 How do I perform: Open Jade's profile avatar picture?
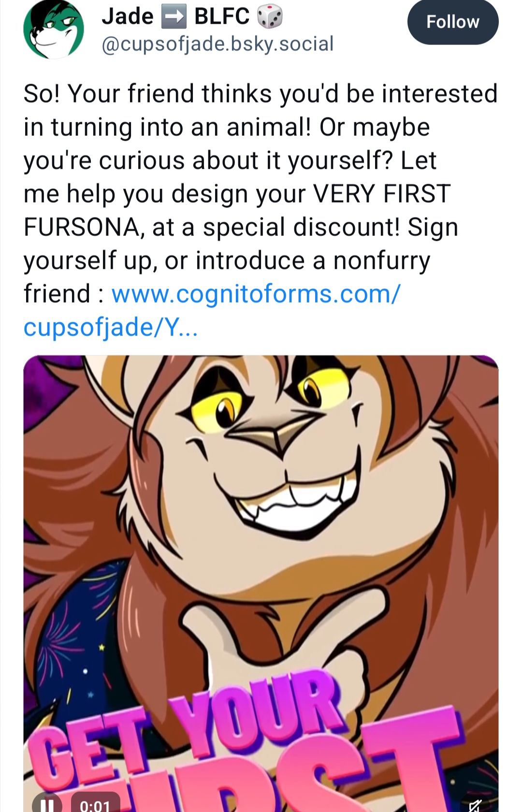coord(54,29)
